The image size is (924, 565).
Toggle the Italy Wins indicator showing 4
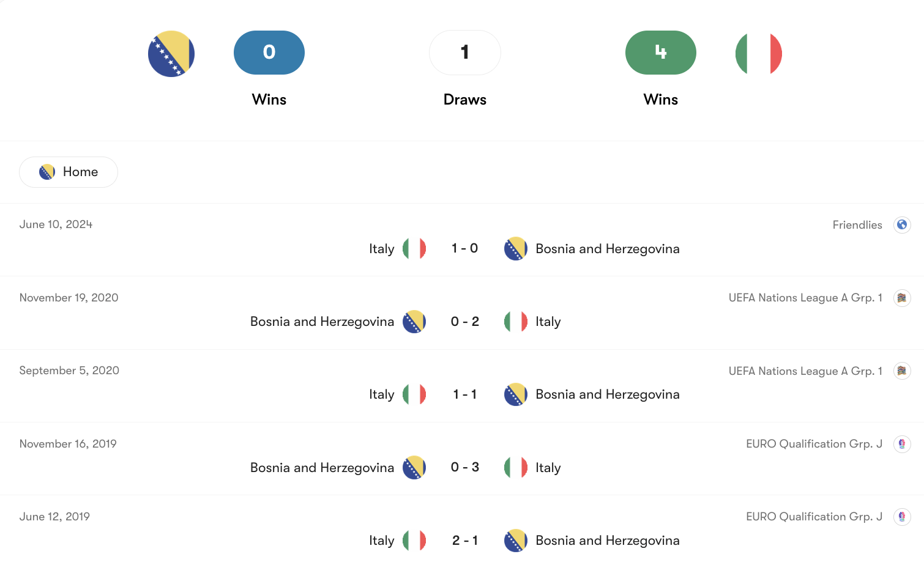click(661, 53)
